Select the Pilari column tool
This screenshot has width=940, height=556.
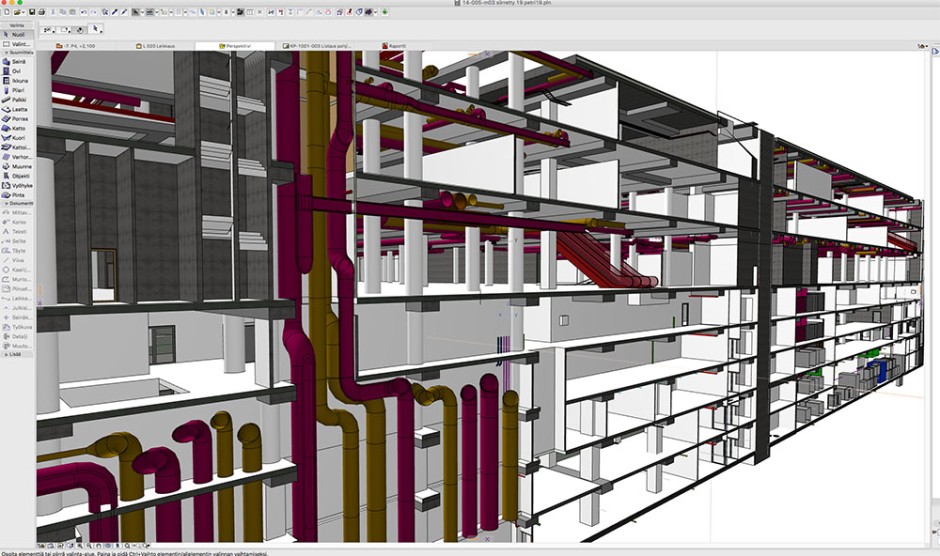tap(17, 90)
